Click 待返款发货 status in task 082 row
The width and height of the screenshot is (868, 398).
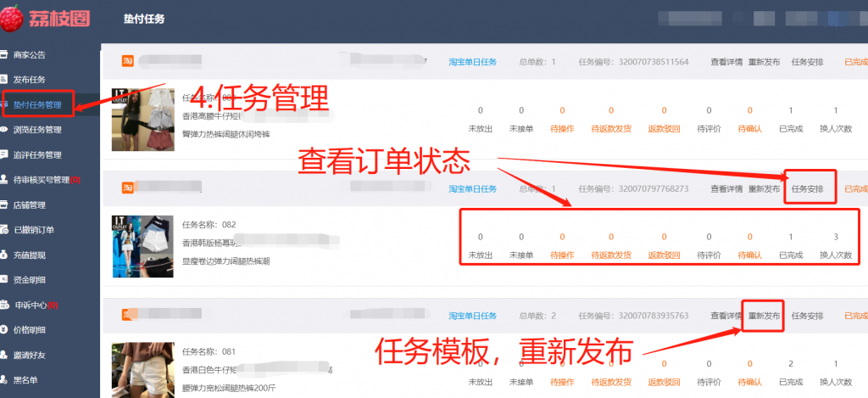(611, 255)
